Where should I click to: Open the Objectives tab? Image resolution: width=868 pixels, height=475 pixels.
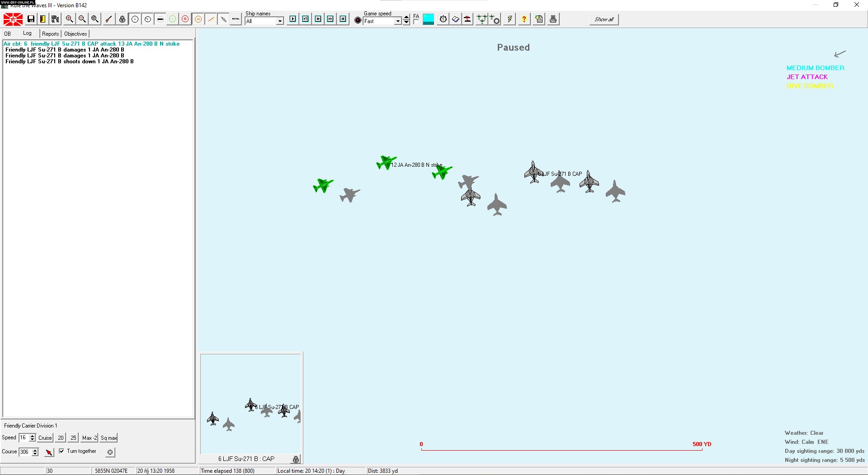(75, 33)
